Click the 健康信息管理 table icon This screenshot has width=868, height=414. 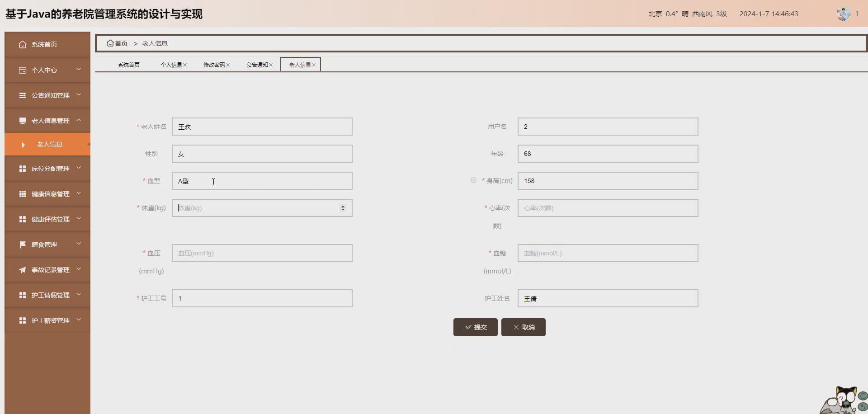pyautogui.click(x=23, y=194)
